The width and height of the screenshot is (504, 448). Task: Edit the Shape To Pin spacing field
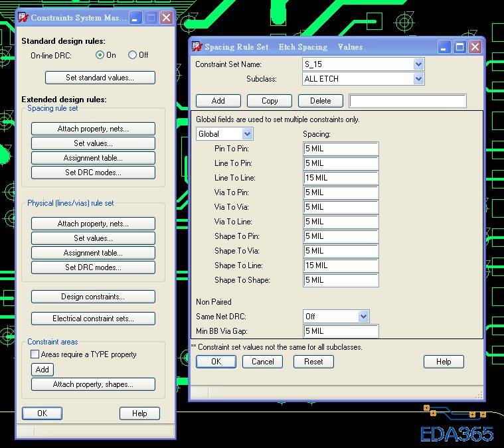(x=341, y=236)
